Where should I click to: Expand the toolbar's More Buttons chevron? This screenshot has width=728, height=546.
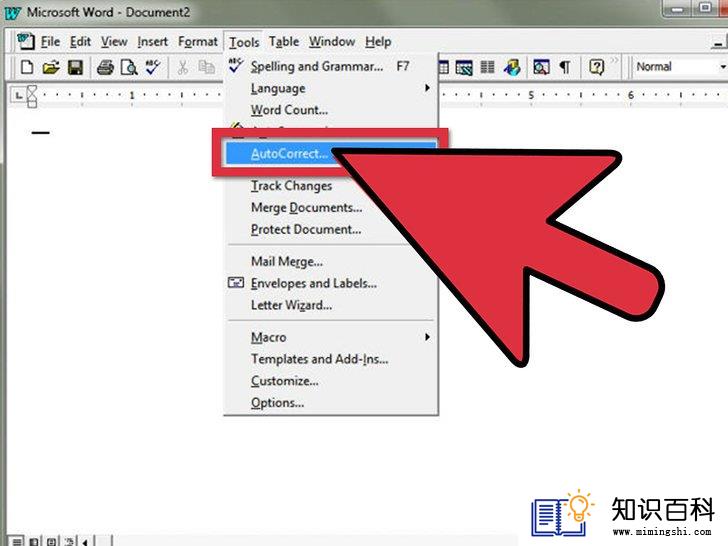614,60
